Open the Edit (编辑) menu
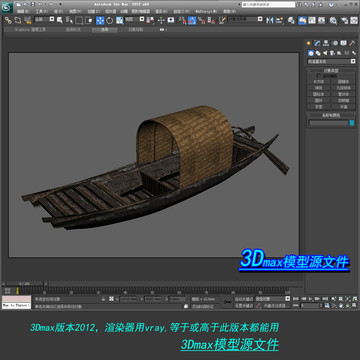 22,11
